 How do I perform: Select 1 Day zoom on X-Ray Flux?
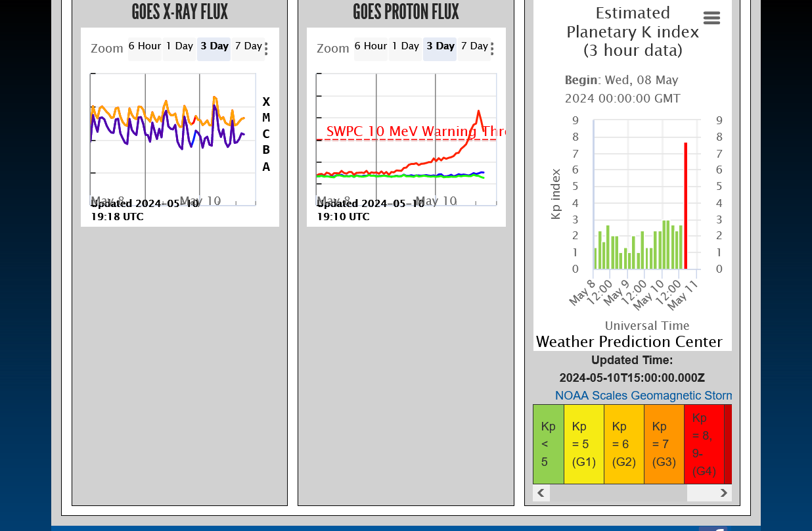pos(179,47)
